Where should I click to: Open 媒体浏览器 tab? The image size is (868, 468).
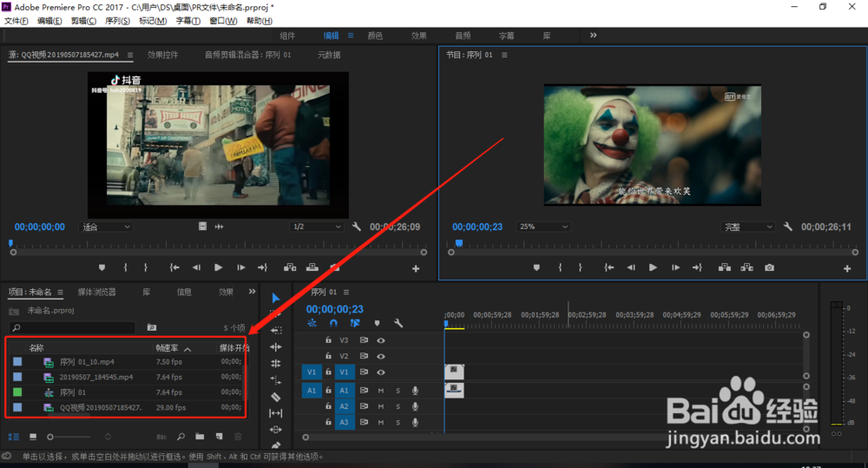(97, 292)
